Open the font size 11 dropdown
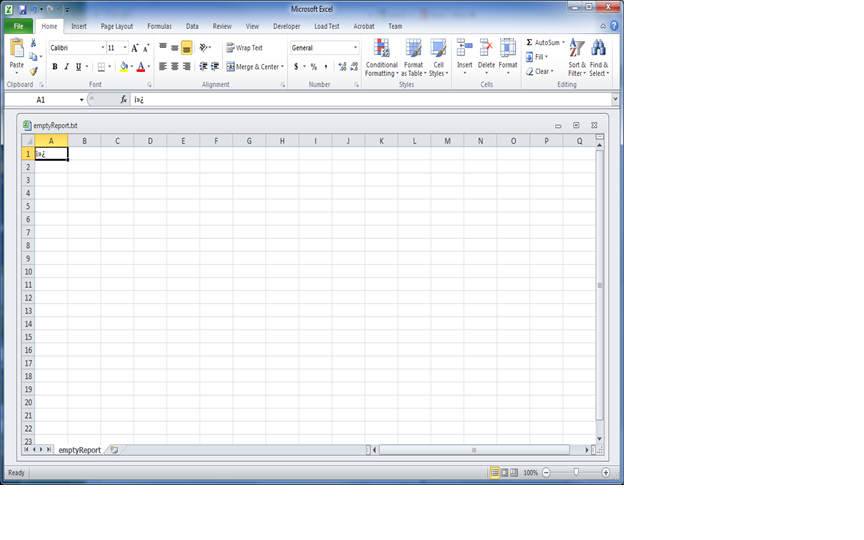The height and width of the screenshot is (540, 864). (x=125, y=48)
